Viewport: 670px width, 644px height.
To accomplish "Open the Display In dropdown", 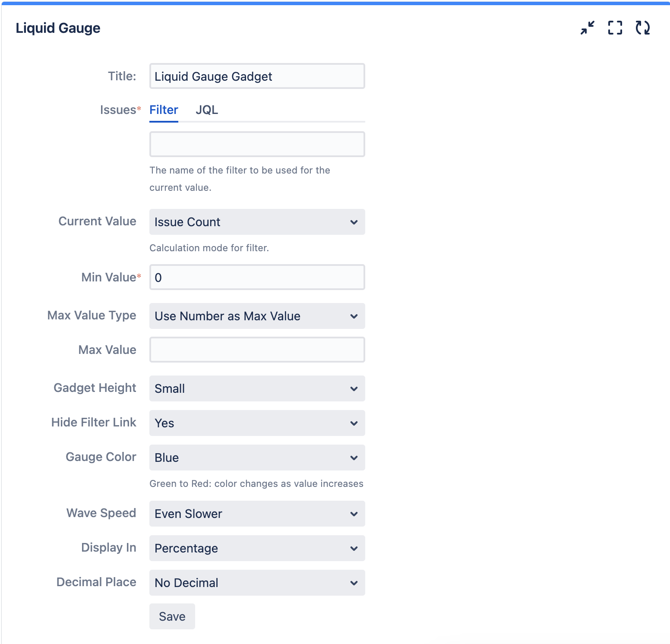I will click(257, 548).
